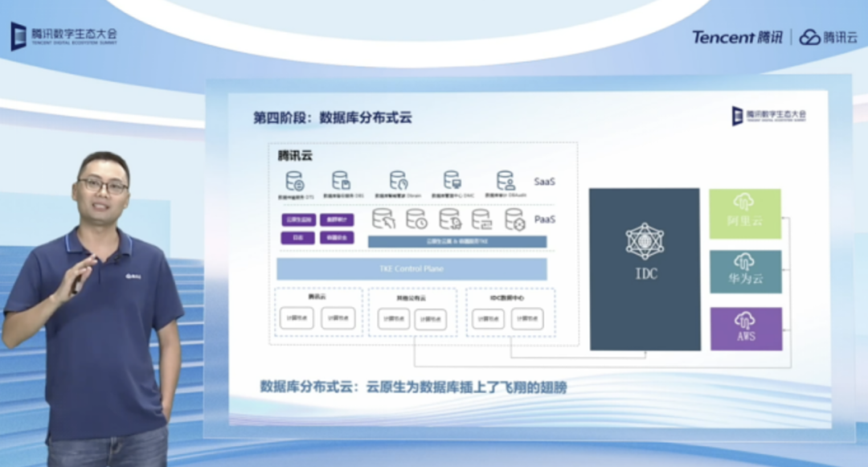Click the right 计算节点 box under IDC数据中心
This screenshot has width=868, height=467.
pyautogui.click(x=527, y=319)
